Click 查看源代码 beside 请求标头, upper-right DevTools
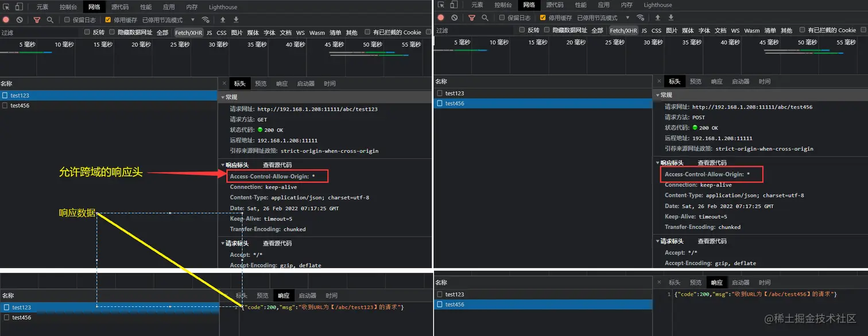Viewport: 868px width, 336px height. coord(712,241)
